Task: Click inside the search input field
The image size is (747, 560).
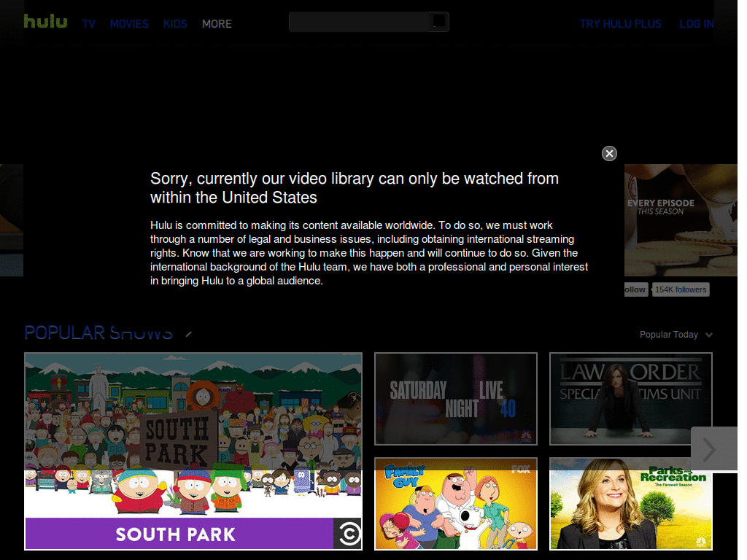Action: tap(357, 21)
